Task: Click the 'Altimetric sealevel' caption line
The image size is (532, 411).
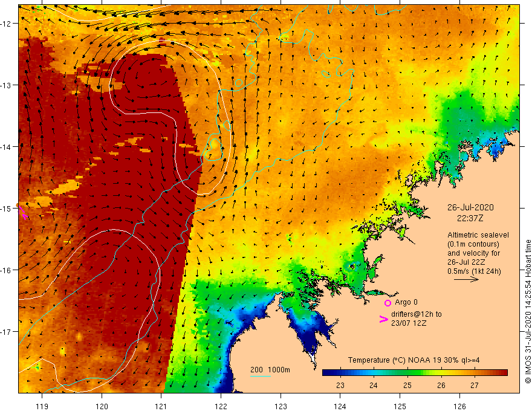Action: click(x=478, y=235)
